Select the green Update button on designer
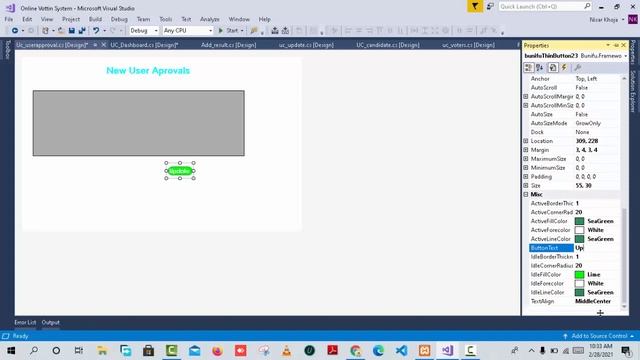 (x=180, y=171)
